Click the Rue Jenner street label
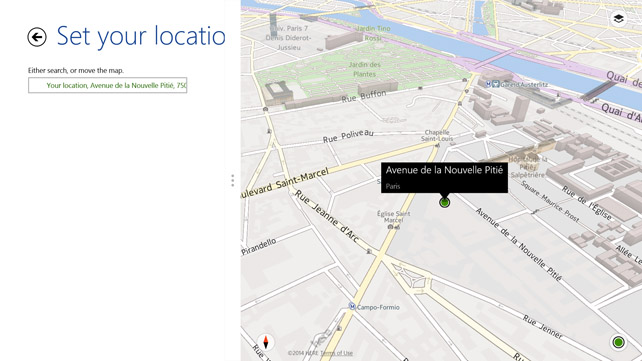 543,327
